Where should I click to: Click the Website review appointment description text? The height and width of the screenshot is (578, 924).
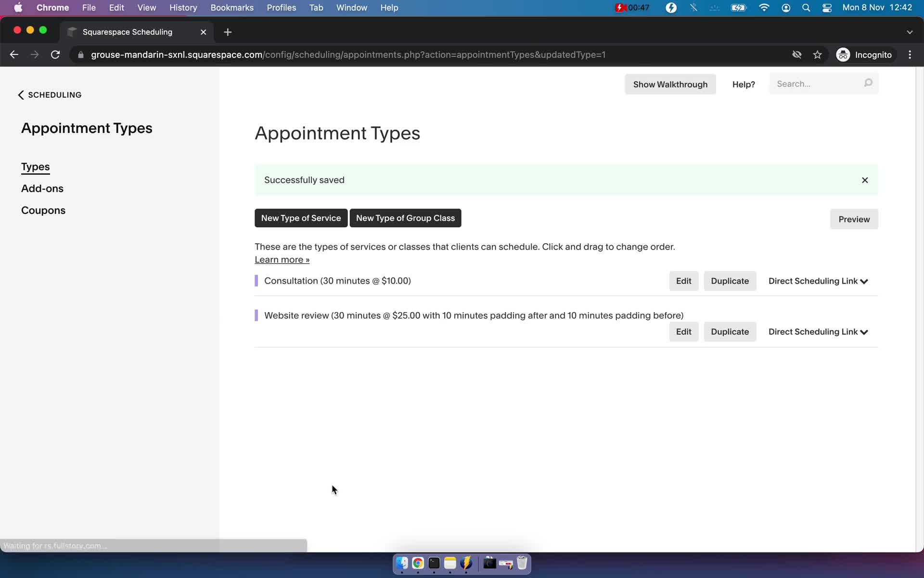pyautogui.click(x=474, y=315)
